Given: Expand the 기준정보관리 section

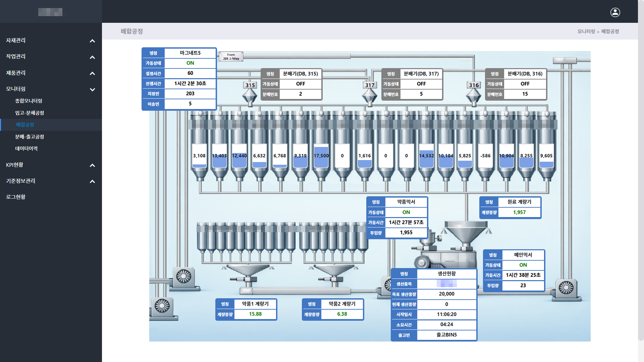Looking at the screenshot, I should pos(51,181).
